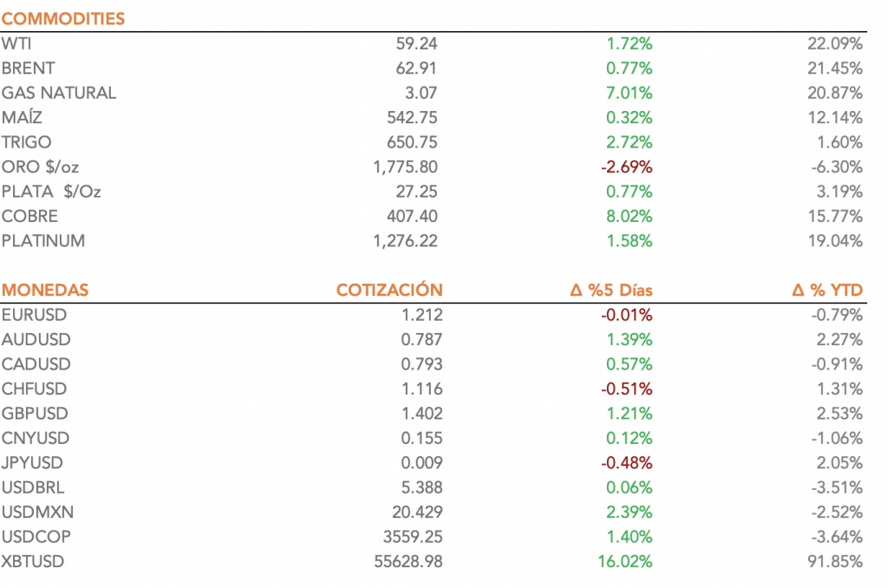This screenshot has width=888, height=588.
Task: Click the BRENT price 62.91
Action: (x=417, y=68)
